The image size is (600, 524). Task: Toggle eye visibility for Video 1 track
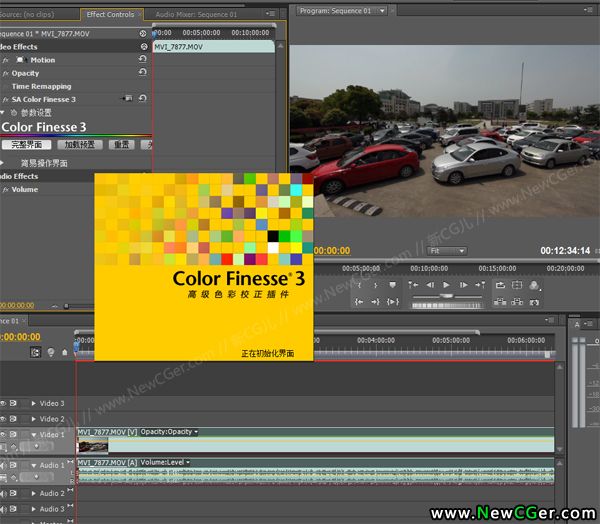(3, 434)
